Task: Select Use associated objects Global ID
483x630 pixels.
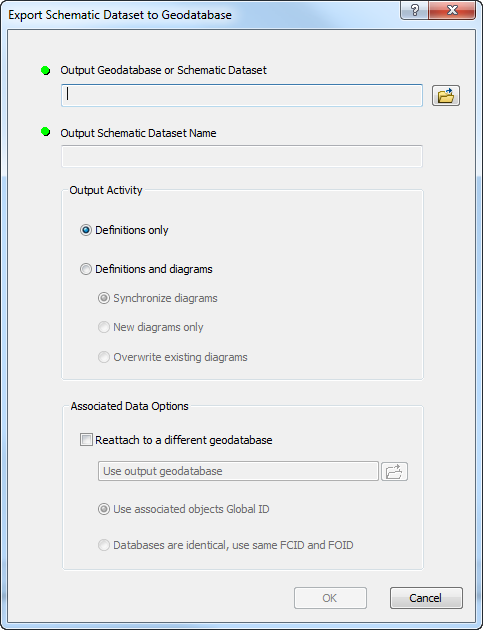Action: (104, 509)
